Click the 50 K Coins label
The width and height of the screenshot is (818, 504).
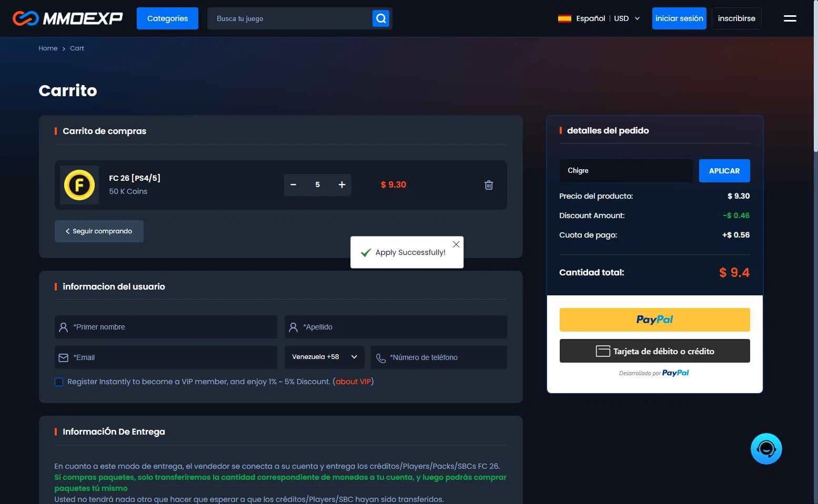pos(128,191)
